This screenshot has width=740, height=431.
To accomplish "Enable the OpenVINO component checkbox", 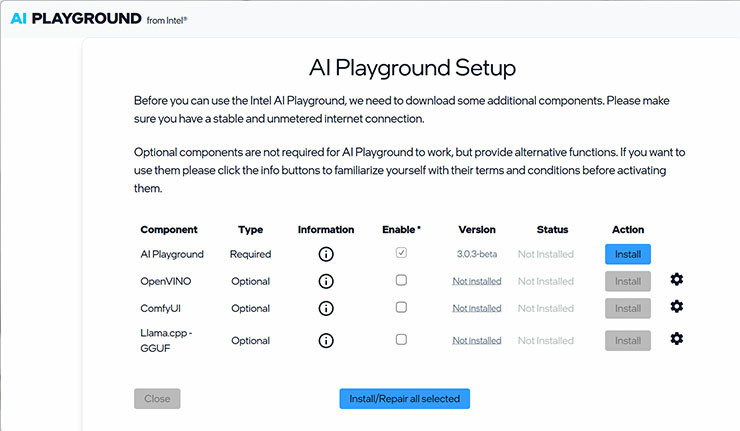I will tap(401, 280).
